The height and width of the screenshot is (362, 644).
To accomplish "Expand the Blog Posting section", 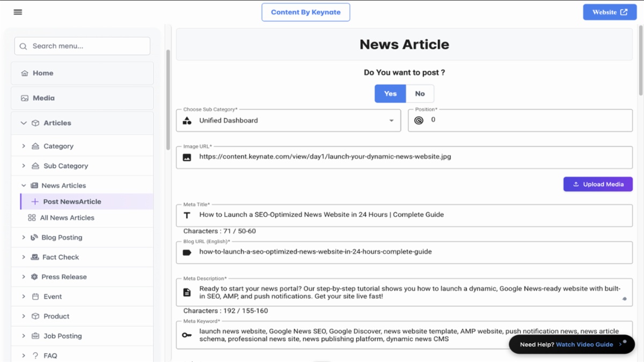I will (x=23, y=237).
